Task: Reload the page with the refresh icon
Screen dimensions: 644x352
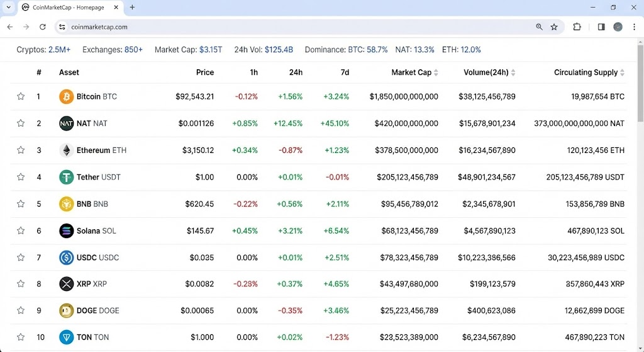Action: (42, 26)
